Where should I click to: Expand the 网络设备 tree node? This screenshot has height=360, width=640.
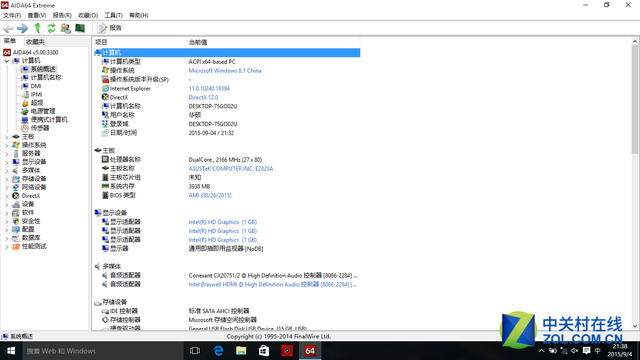7,187
